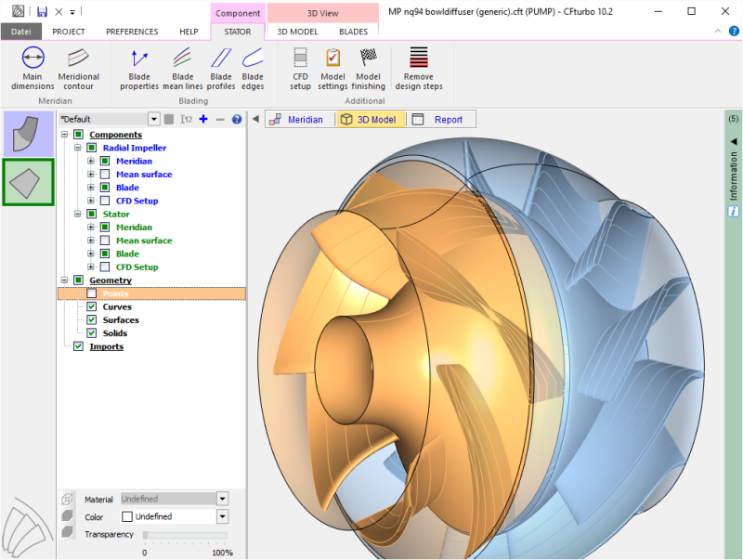Enable Radial Impeller Mean surface checkbox
The width and height of the screenshot is (743, 560).
pos(105,175)
